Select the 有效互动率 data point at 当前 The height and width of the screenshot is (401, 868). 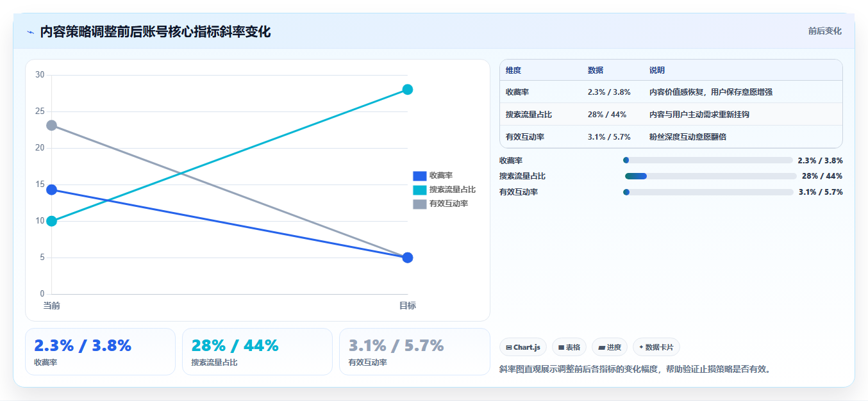(x=52, y=126)
